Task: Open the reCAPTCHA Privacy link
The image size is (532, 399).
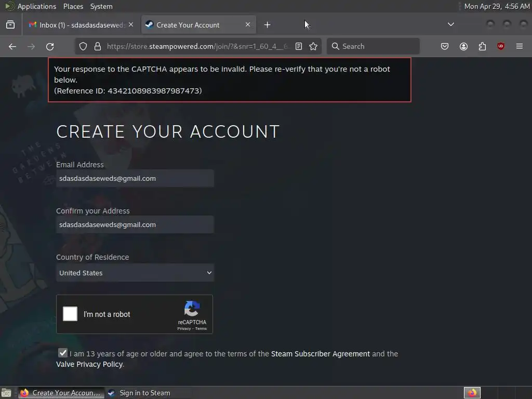Action: coord(184,329)
